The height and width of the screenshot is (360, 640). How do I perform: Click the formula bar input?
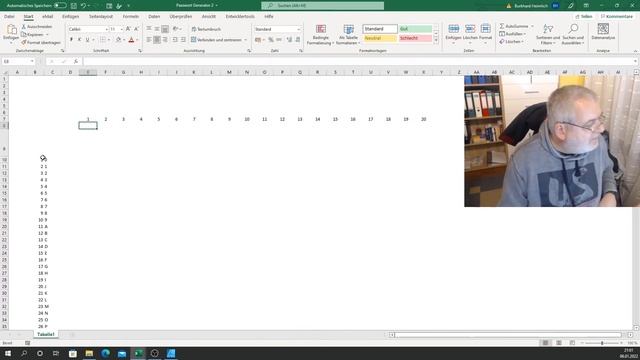pos(358,61)
